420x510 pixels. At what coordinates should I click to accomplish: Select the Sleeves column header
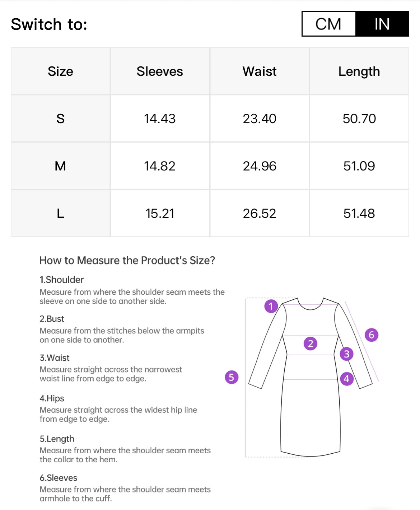point(160,71)
